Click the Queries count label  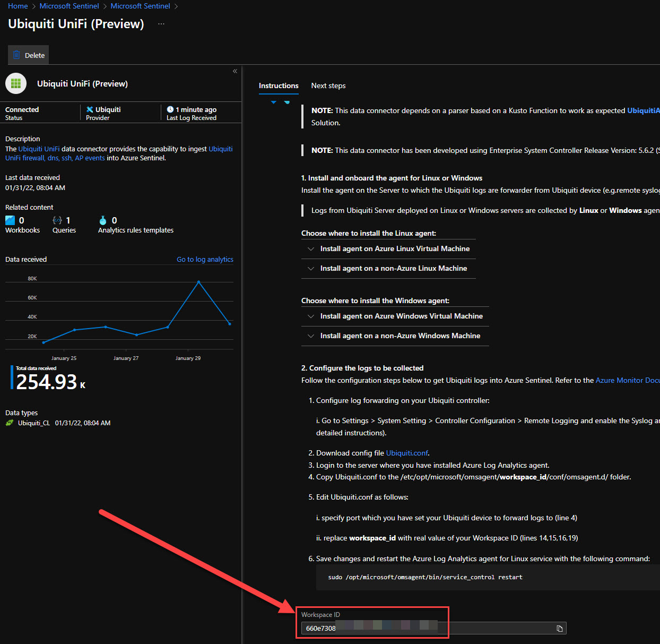coord(64,230)
